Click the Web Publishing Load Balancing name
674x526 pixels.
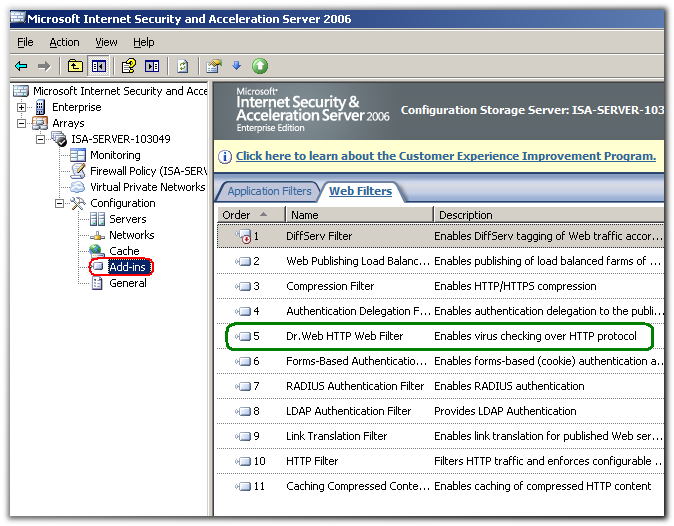click(x=358, y=261)
